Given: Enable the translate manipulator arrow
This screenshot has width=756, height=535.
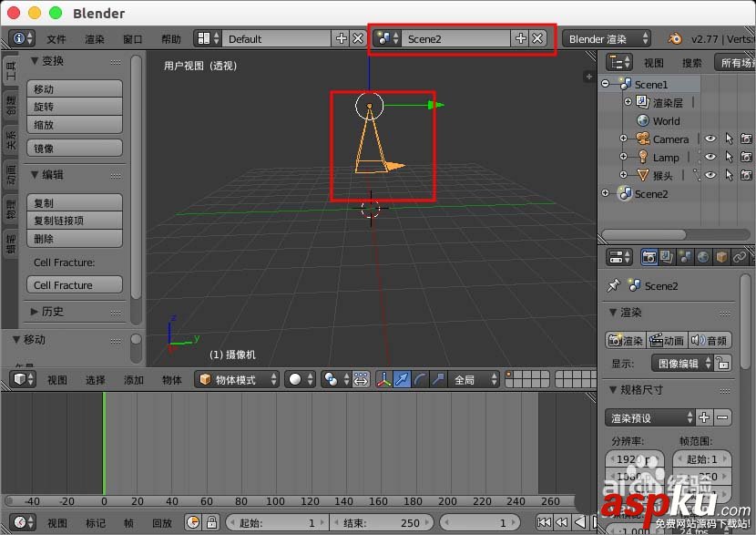Looking at the screenshot, I should click(x=401, y=380).
